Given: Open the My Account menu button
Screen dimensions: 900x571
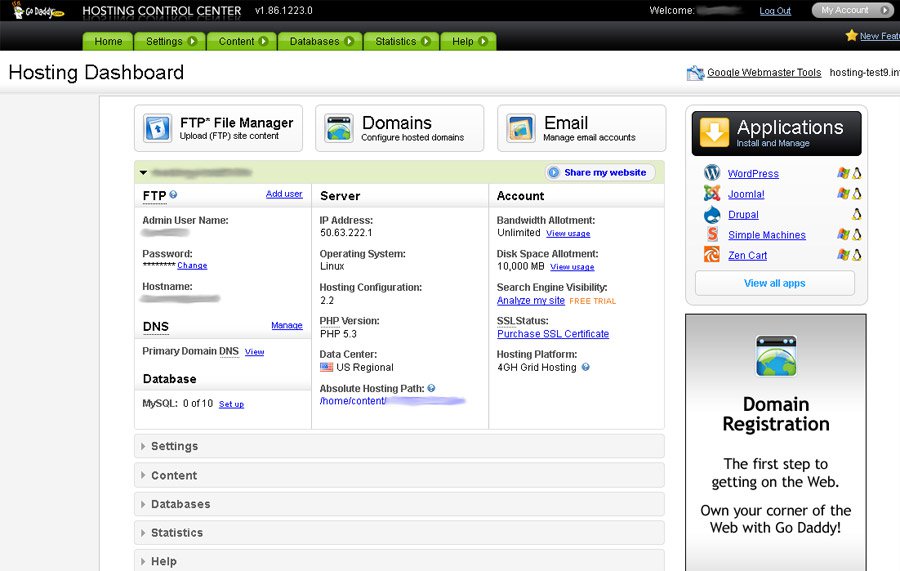Looking at the screenshot, I should [853, 10].
